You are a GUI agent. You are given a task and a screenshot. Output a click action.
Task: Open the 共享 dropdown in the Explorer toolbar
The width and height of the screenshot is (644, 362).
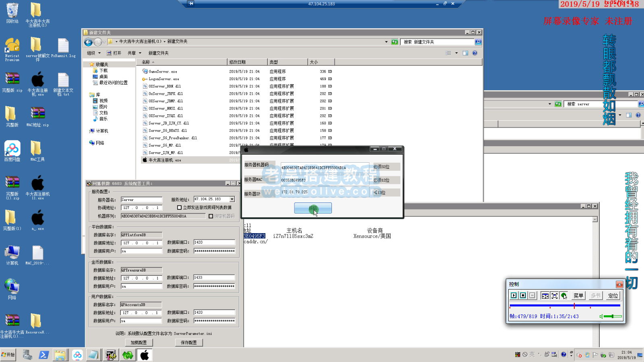[134, 53]
